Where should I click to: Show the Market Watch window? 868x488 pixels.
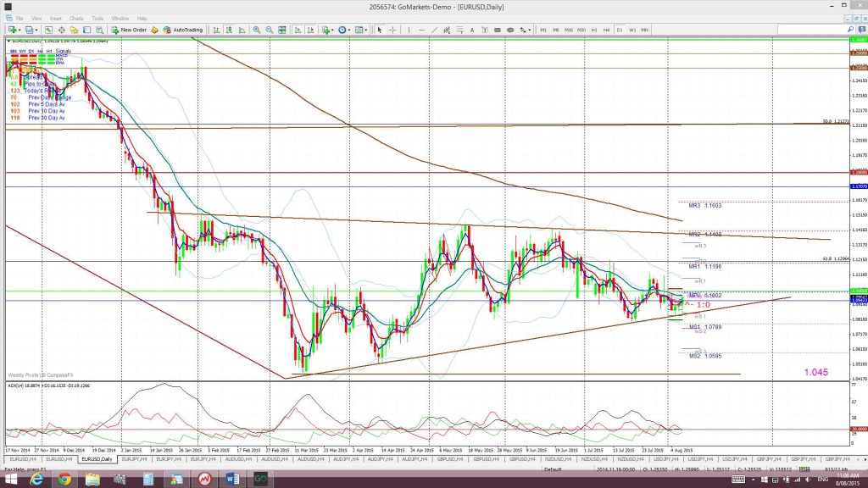point(48,30)
